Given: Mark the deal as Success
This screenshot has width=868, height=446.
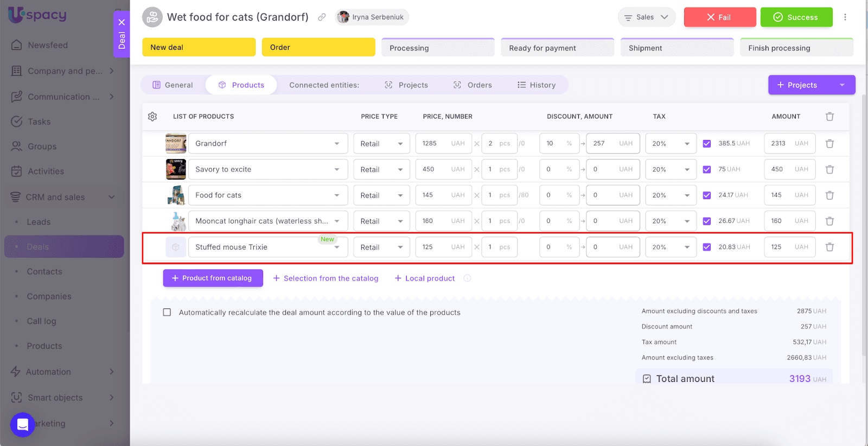Looking at the screenshot, I should (x=796, y=17).
